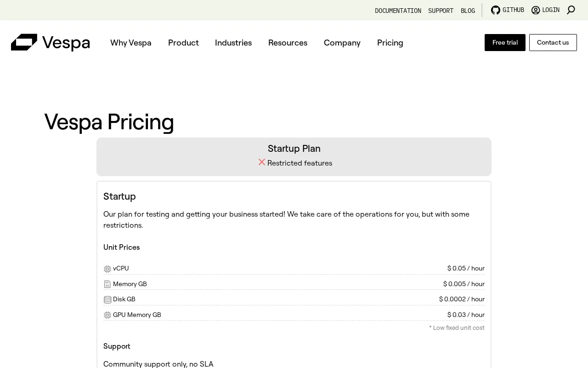Image resolution: width=588 pixels, height=368 pixels.
Task: Click the Vespa logo
Action: pyautogui.click(x=51, y=42)
